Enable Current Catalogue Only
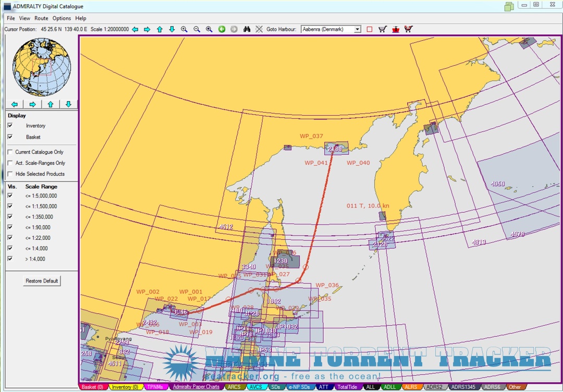The width and height of the screenshot is (563, 392). coord(10,152)
